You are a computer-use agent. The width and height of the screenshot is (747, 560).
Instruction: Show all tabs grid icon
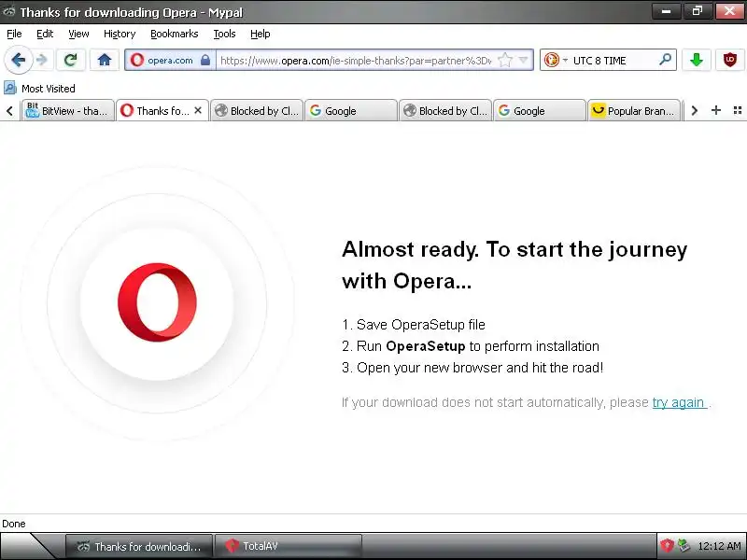(x=738, y=110)
